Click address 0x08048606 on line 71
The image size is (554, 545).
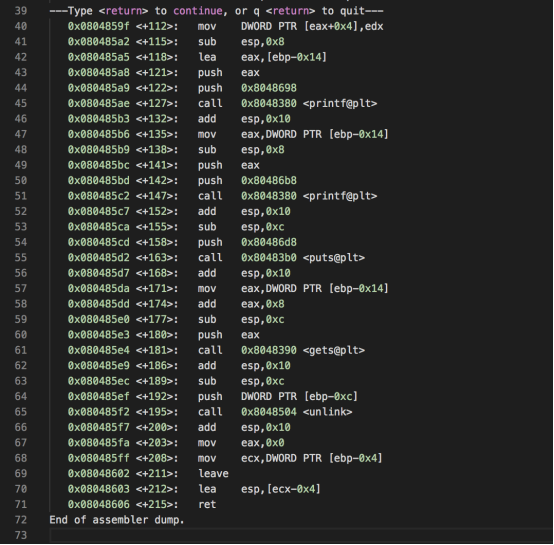[x=99, y=504]
